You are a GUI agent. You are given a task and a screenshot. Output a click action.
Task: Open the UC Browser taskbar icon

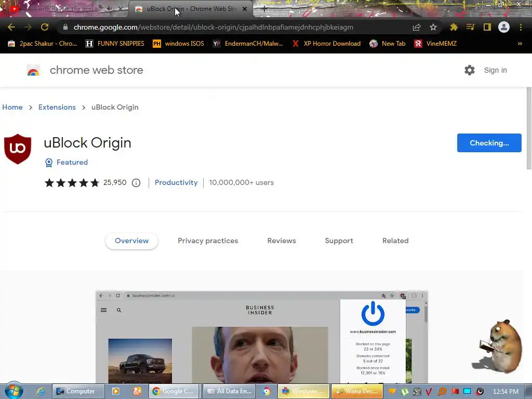137,391
